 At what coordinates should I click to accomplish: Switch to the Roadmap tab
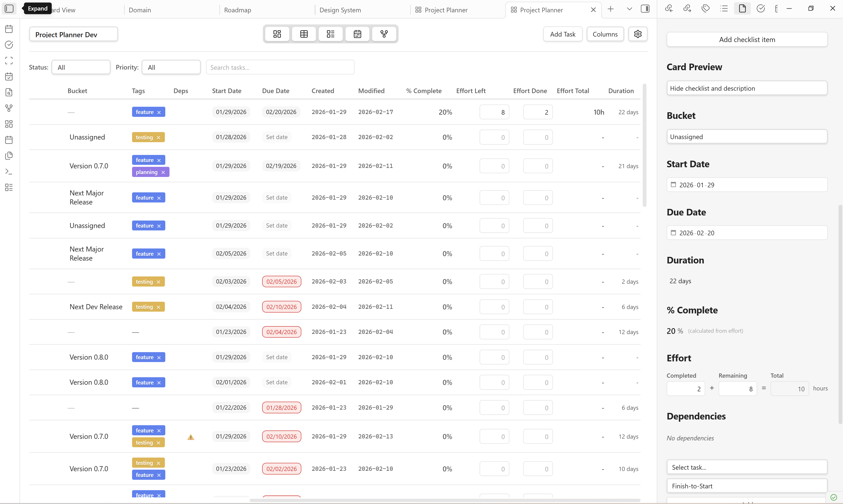click(x=238, y=10)
